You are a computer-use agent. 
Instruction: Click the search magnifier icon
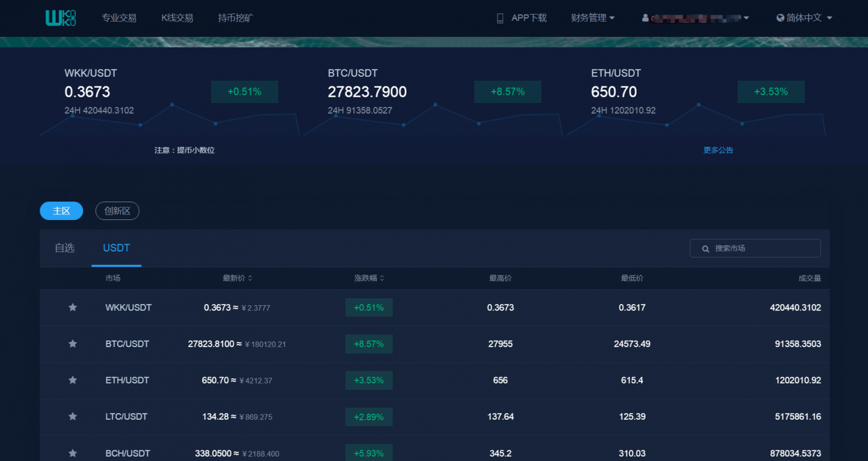coord(705,249)
